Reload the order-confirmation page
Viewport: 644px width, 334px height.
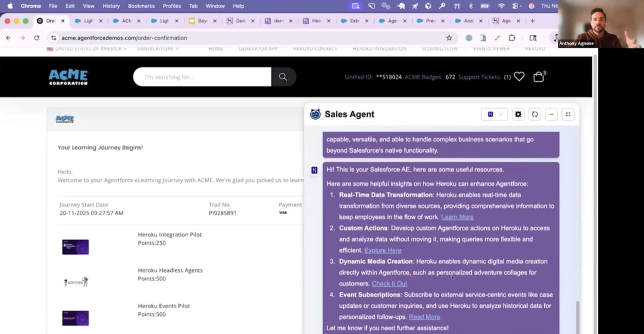[x=37, y=38]
